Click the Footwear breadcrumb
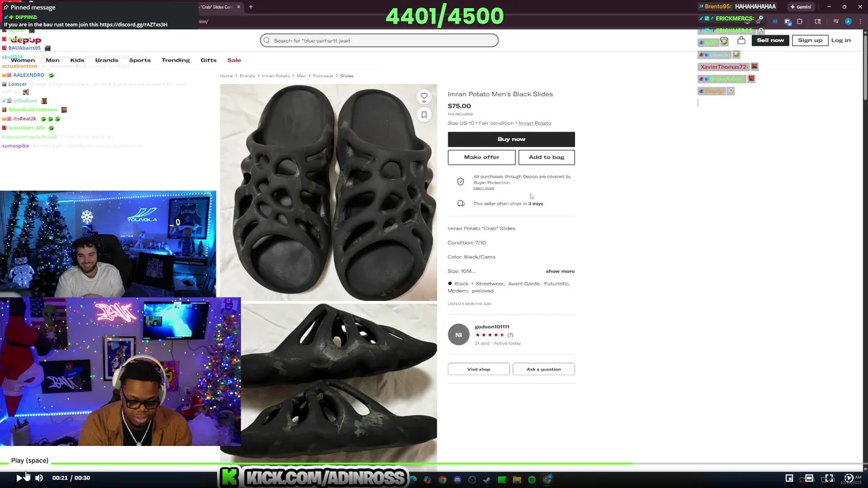868x488 pixels. click(323, 76)
